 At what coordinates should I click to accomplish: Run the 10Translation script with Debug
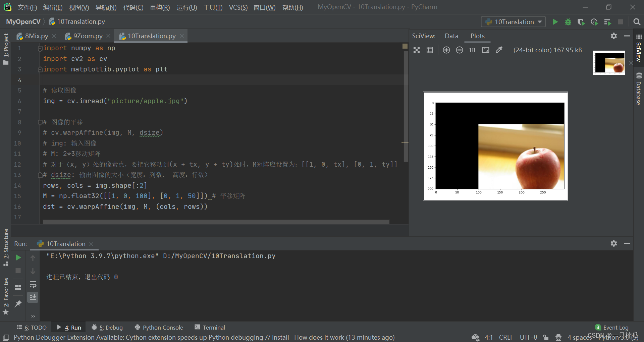coord(568,22)
